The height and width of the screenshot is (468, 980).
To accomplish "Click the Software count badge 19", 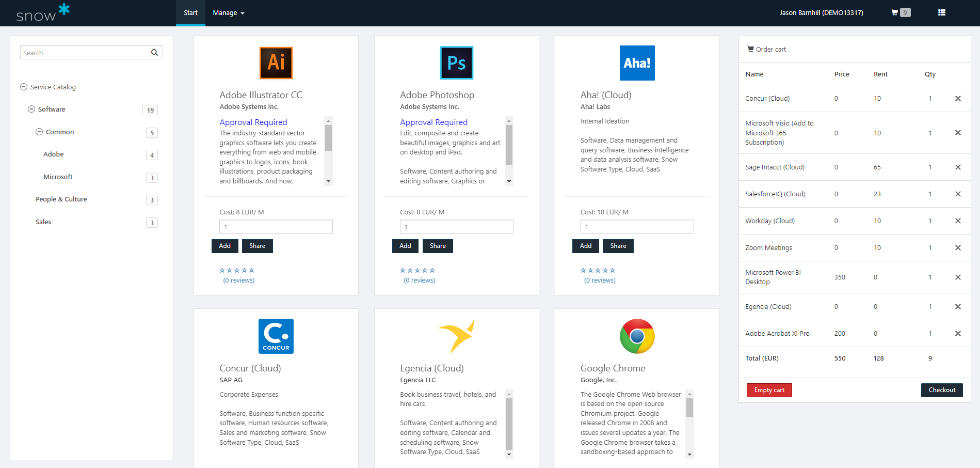I will (x=150, y=110).
